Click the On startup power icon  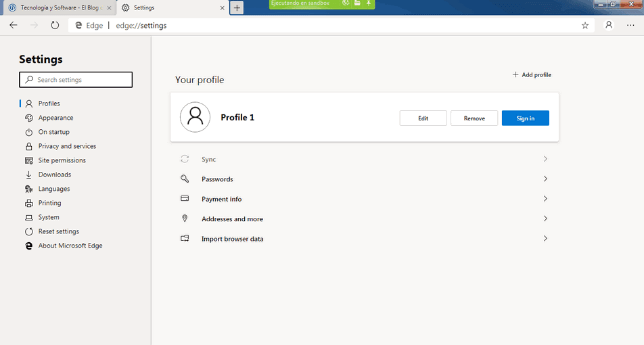28,133
